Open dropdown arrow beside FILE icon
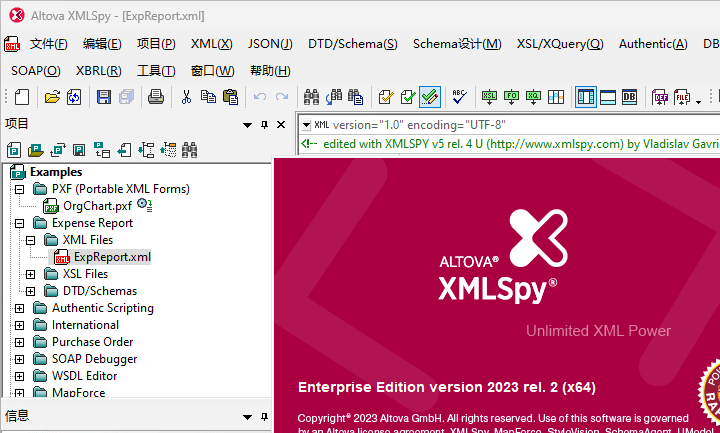 pyautogui.click(x=698, y=102)
